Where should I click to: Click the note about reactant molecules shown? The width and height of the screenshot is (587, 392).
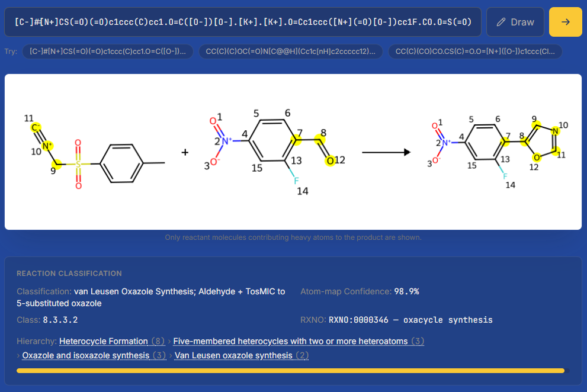(x=293, y=237)
